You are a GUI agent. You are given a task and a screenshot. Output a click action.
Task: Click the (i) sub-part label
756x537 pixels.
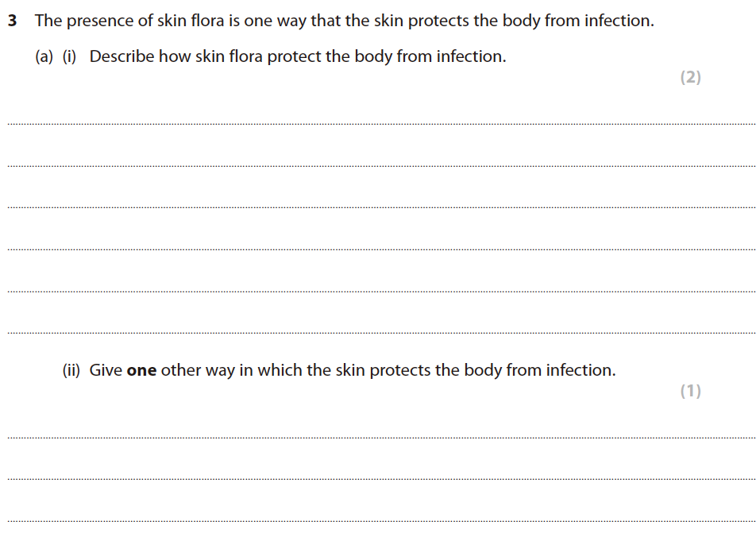pos(70,57)
